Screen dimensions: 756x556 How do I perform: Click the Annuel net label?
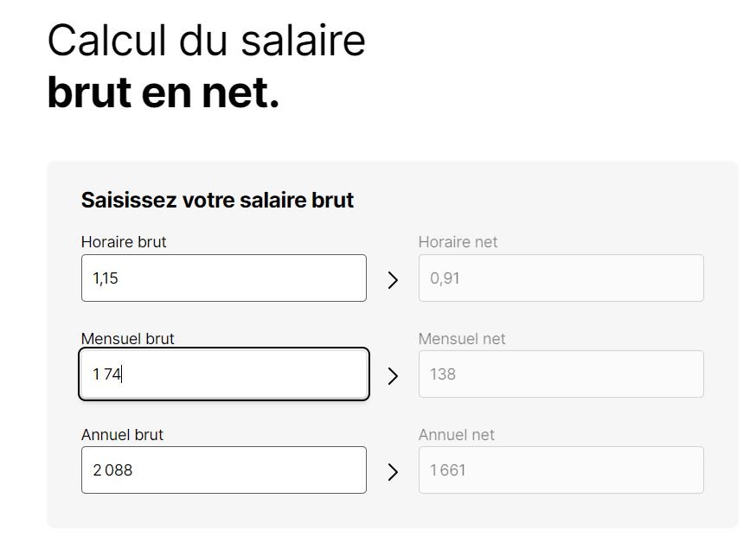(x=453, y=434)
